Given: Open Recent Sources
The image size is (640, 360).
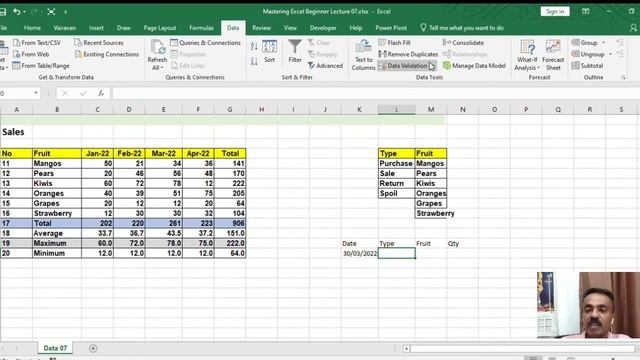Looking at the screenshot, I should [x=99, y=42].
